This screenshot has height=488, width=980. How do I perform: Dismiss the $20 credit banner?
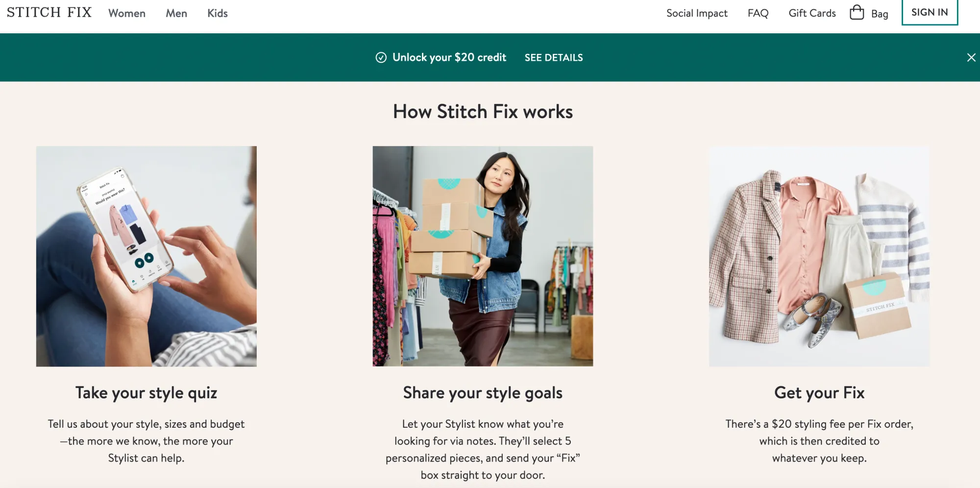(x=971, y=58)
